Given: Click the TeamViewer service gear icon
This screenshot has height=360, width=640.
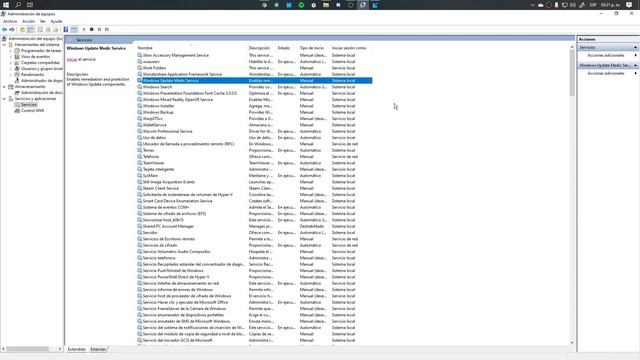Looking at the screenshot, I should click(x=140, y=163).
